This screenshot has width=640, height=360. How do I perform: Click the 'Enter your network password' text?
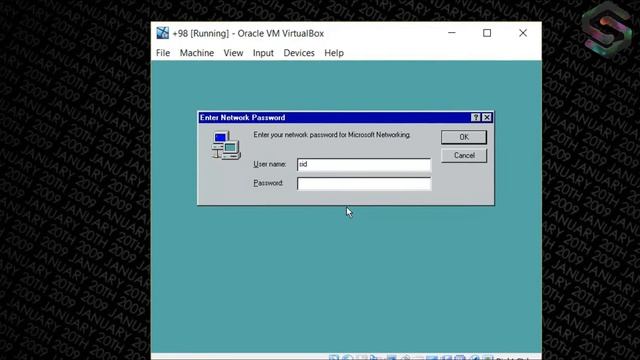click(332, 135)
